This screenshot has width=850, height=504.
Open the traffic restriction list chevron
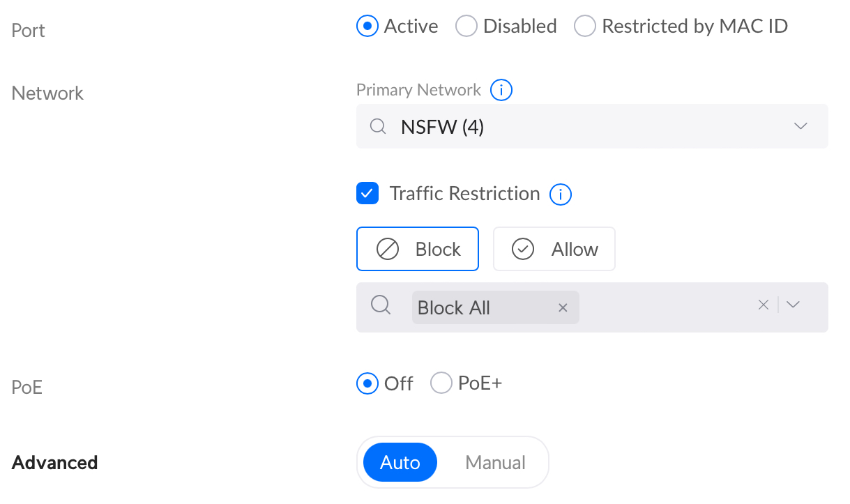[x=793, y=305]
